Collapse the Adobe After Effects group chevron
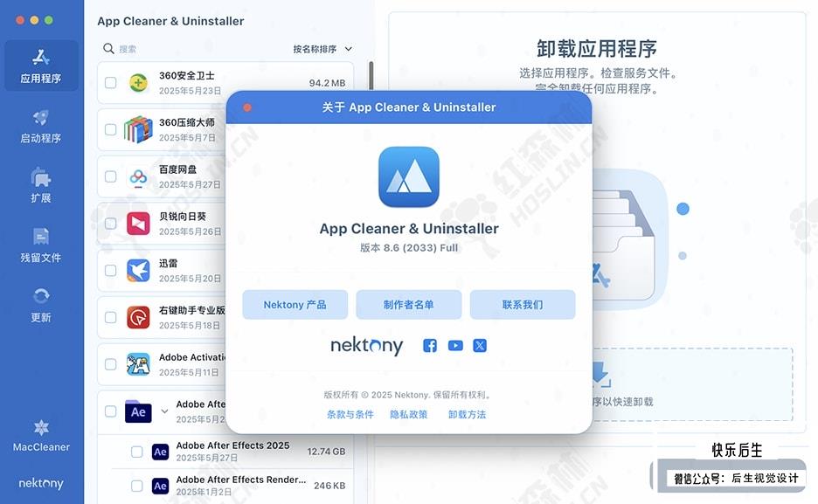The height and width of the screenshot is (504, 818). tap(164, 411)
